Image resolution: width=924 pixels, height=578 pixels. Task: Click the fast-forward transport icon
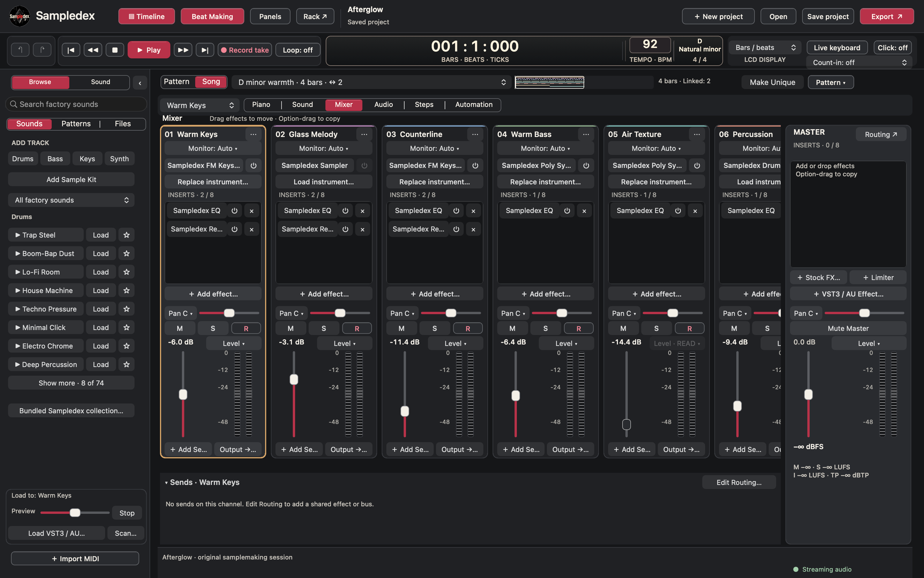(183, 50)
